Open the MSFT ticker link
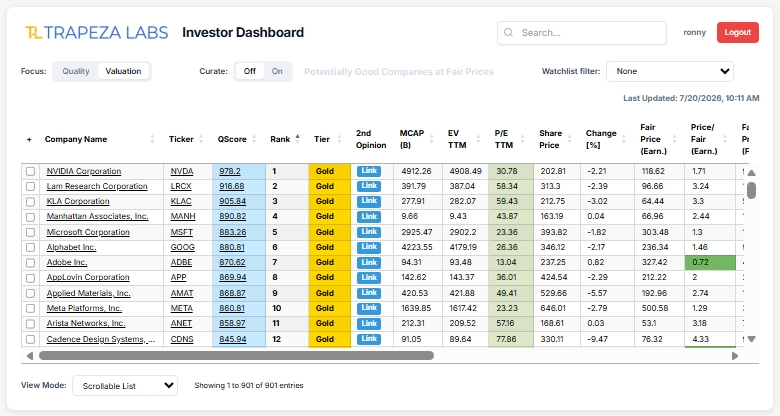Viewport: 780px width, 416px height. [182, 232]
